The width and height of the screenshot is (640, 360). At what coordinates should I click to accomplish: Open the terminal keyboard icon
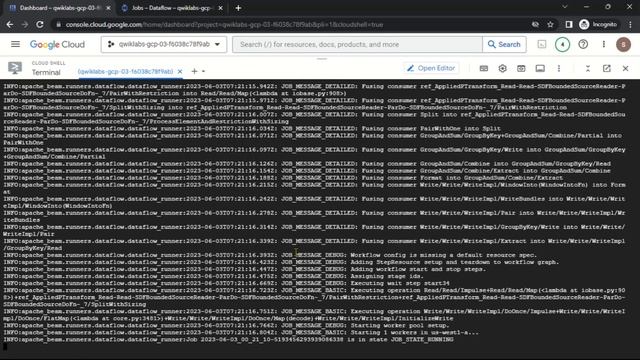tap(484, 69)
